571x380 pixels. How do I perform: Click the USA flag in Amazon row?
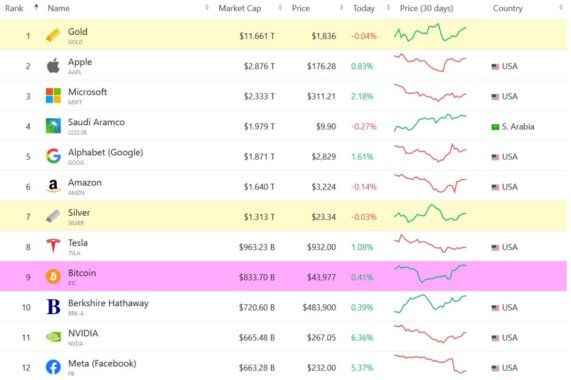pyautogui.click(x=495, y=187)
